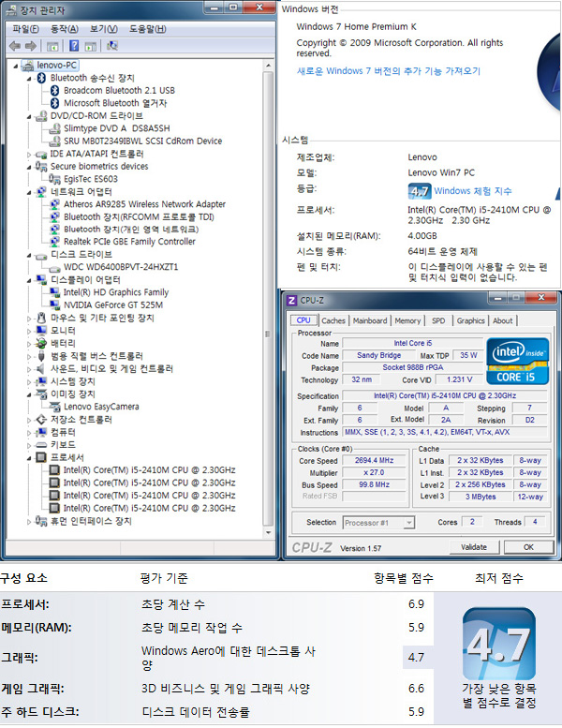The height and width of the screenshot is (728, 562).
Task: Collapse the Bluetooth 송수신 장치 category
Action: [29, 79]
